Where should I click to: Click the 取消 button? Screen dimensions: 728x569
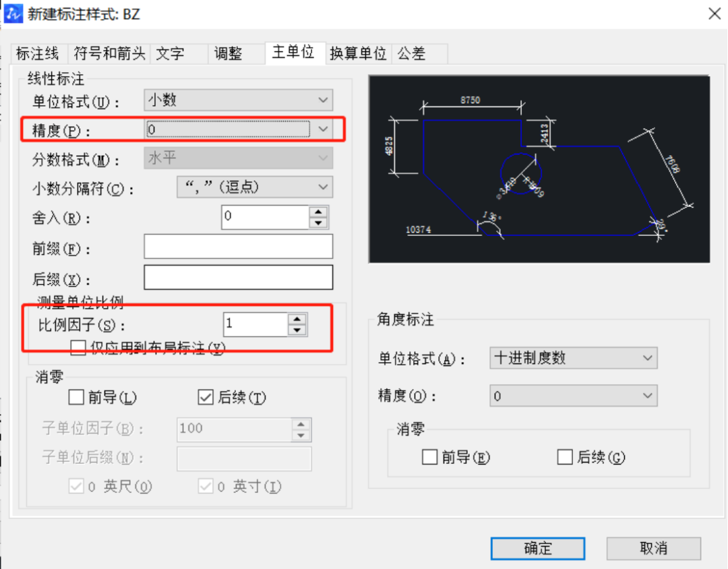(x=653, y=548)
